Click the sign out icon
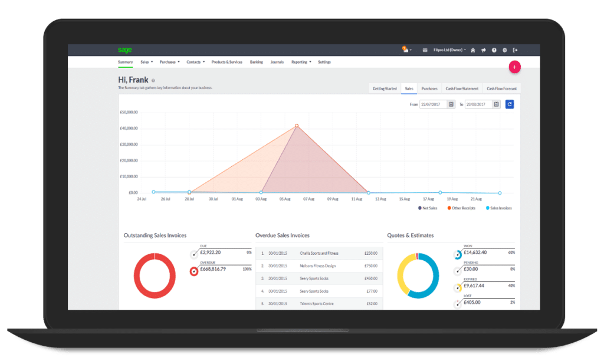Image resolution: width=604 pixels, height=364 pixels. click(515, 50)
